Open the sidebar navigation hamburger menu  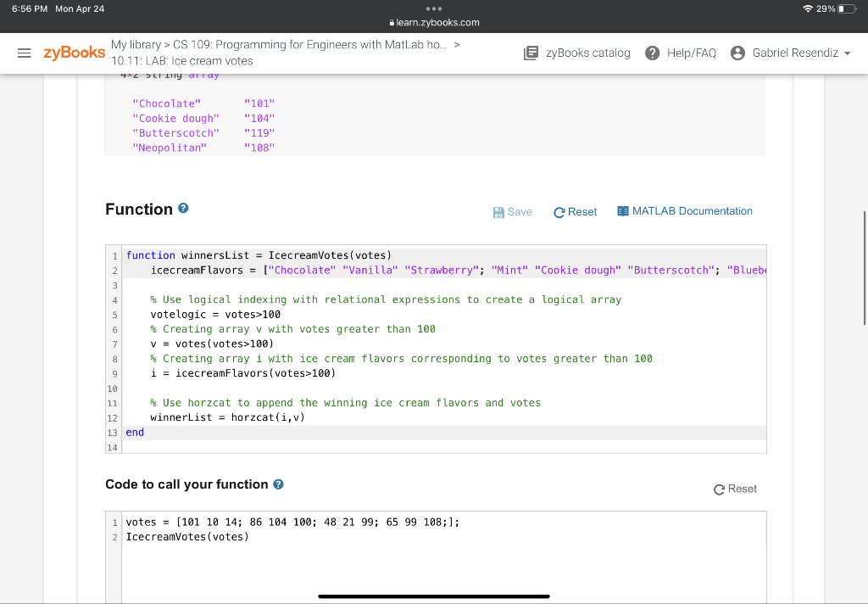pyautogui.click(x=25, y=53)
